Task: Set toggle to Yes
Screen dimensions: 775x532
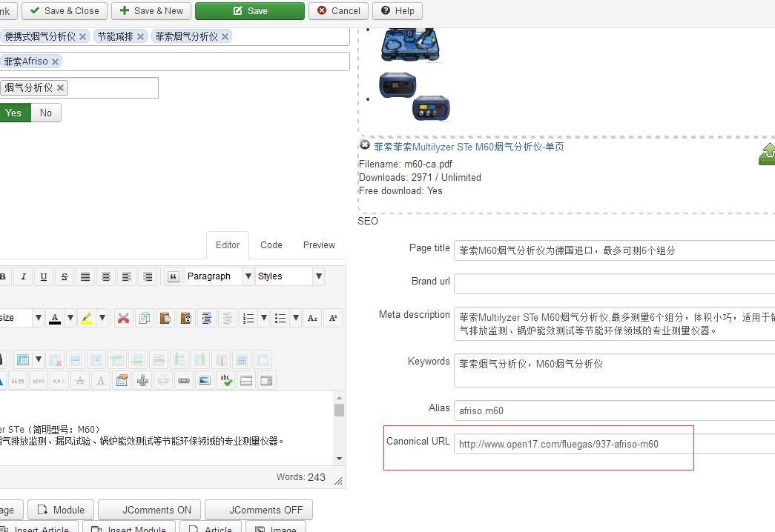Action: click(14, 113)
